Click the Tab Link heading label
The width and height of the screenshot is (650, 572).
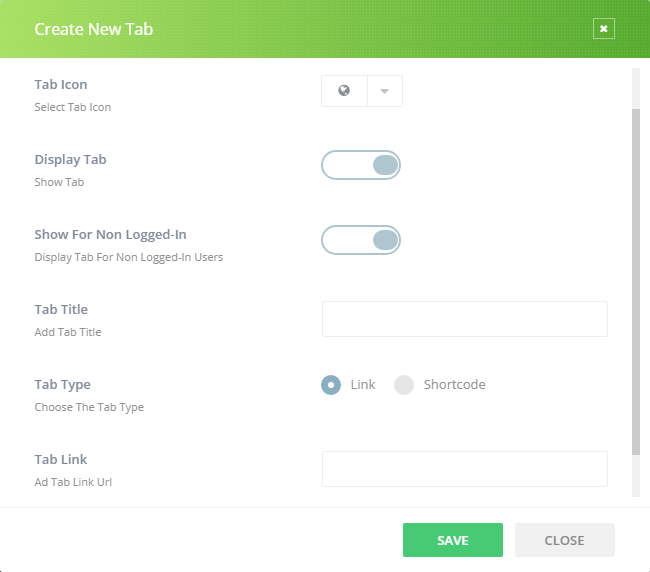click(x=61, y=460)
